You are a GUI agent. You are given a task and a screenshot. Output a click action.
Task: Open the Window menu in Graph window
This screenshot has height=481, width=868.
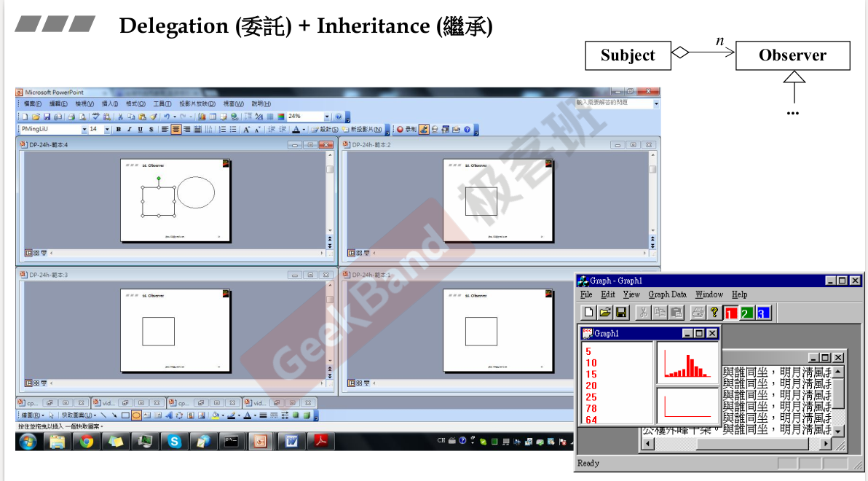click(709, 294)
